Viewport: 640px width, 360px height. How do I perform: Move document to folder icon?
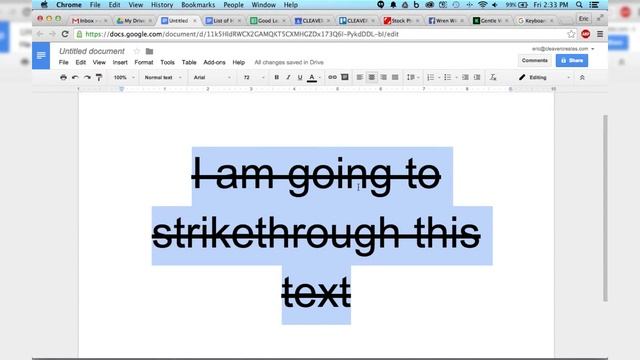[x=149, y=51]
